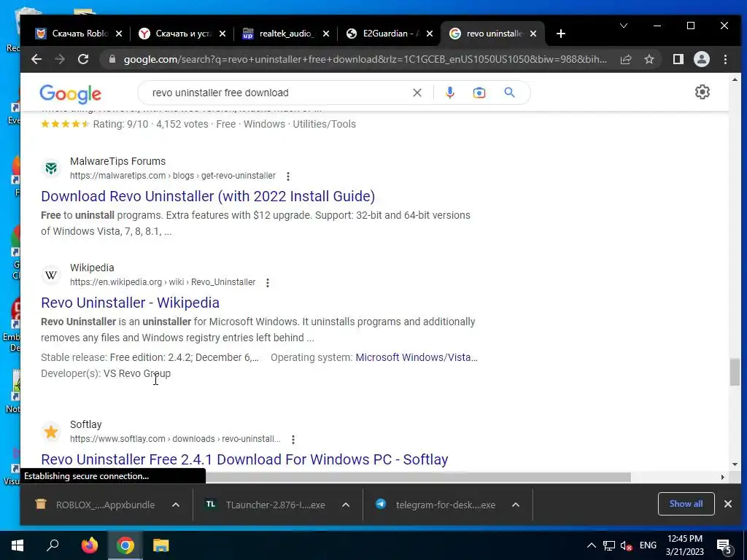Viewport: 747px width, 560px height.
Task: Open a new browser tab
Action: (x=561, y=34)
